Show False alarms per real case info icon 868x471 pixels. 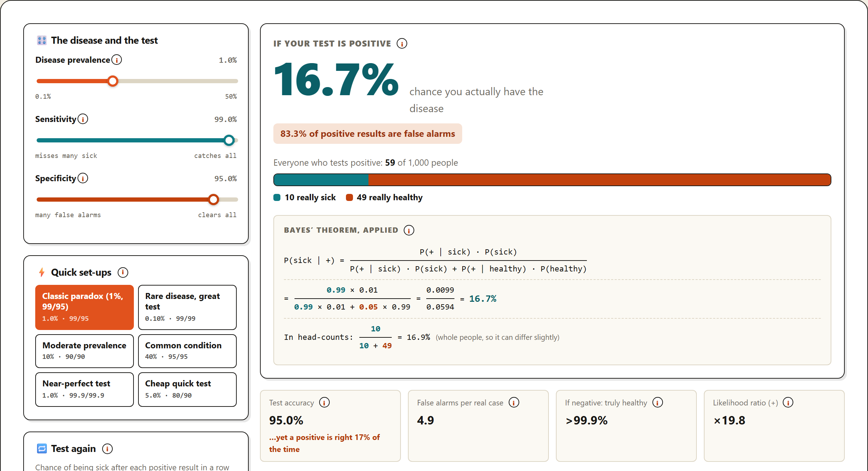514,402
